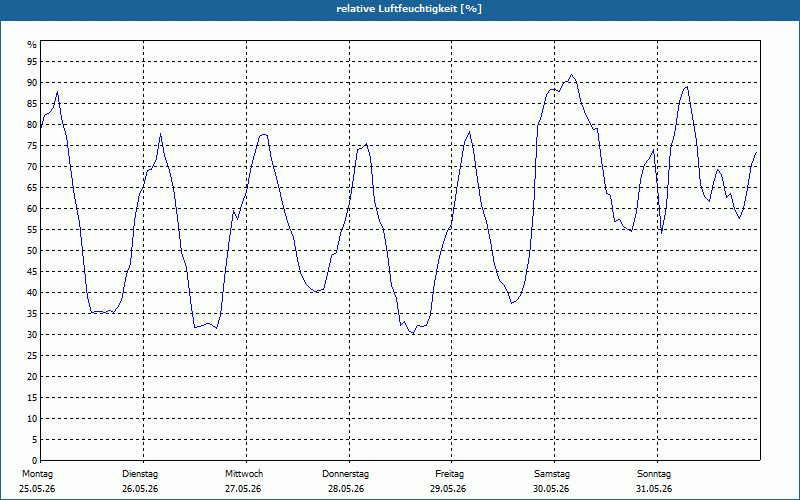Click the "Samstag" day label
Image resolution: width=800 pixels, height=500 pixels.
click(552, 474)
